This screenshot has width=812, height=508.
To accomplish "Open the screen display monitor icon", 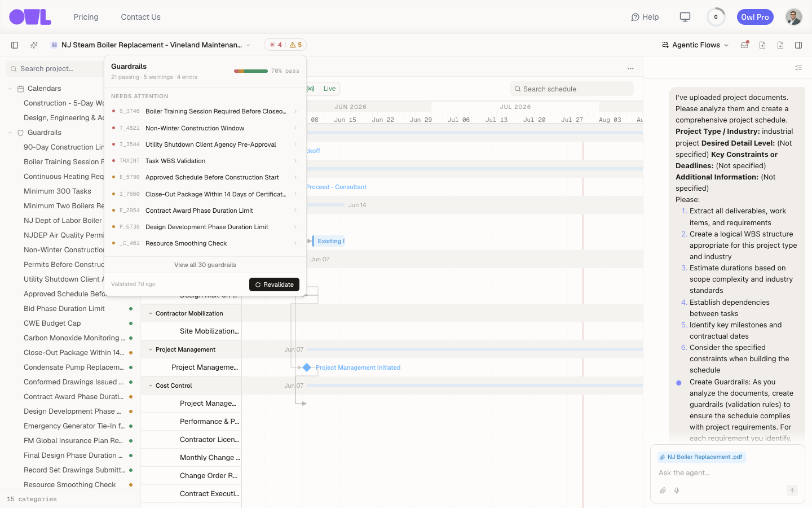I will point(685,17).
